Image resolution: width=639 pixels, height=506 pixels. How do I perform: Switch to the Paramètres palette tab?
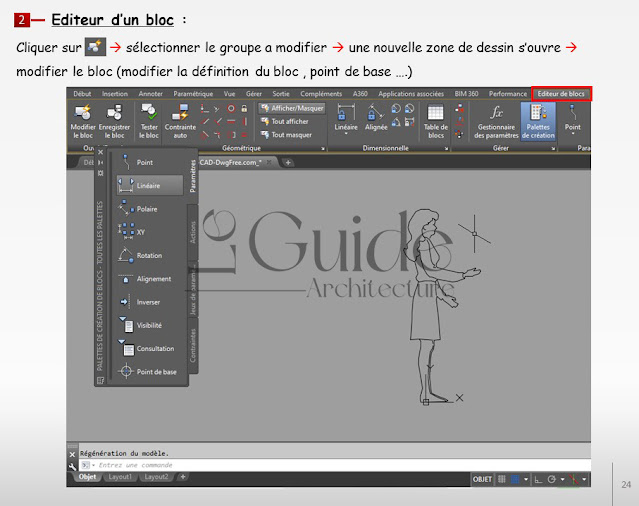pyautogui.click(x=193, y=176)
